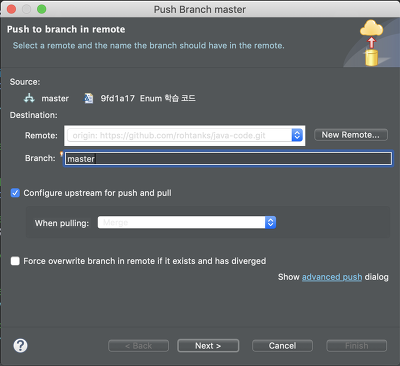This screenshot has width=400, height=366.
Task: Click the commit icon beside 9fd1a17
Action: pos(88,98)
